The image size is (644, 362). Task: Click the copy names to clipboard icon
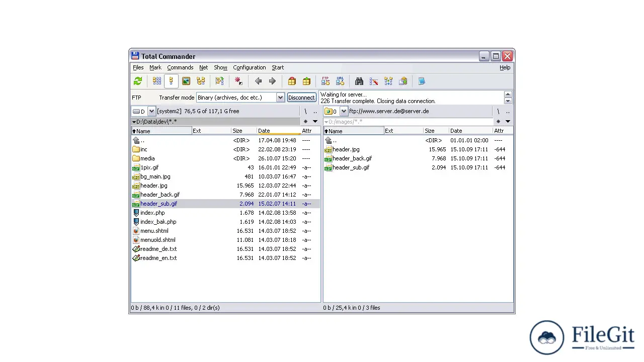[x=403, y=81]
